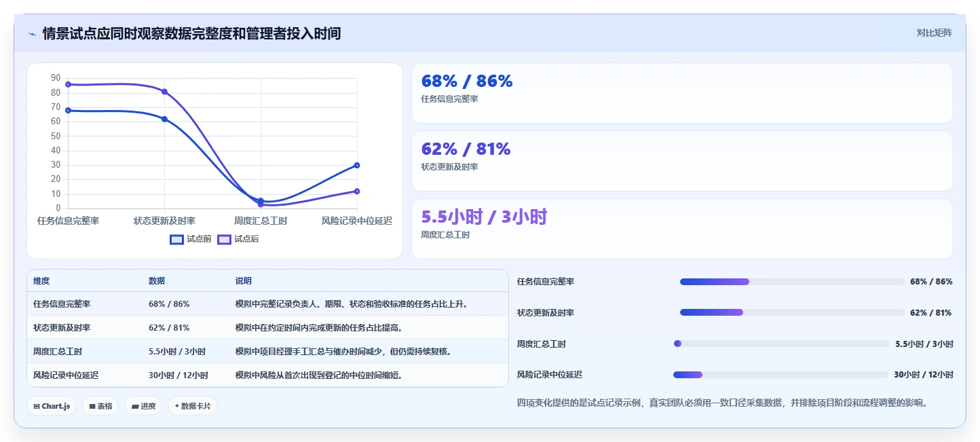Click 试点前 data point at 68 on chart
This screenshot has height=442, width=980.
coord(68,110)
